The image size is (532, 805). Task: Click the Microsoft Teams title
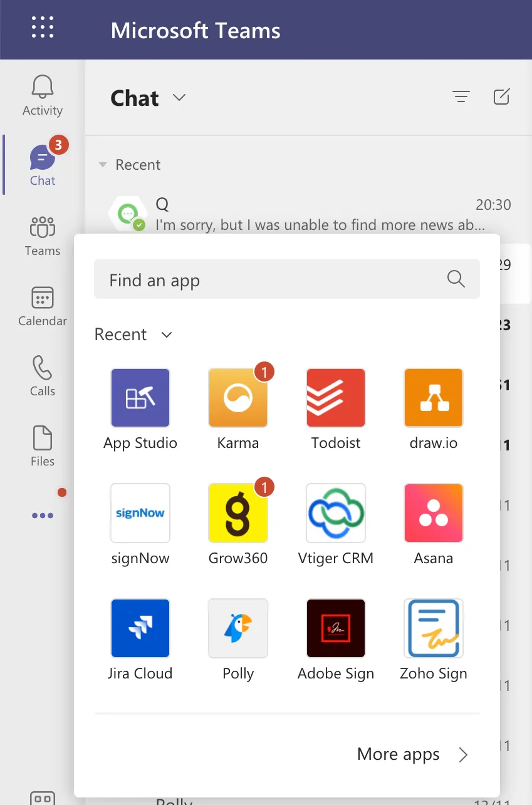196,30
